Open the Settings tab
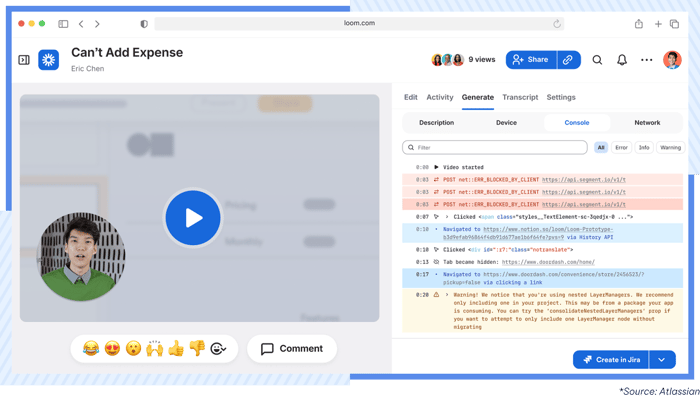The height and width of the screenshot is (397, 700). pyautogui.click(x=561, y=97)
